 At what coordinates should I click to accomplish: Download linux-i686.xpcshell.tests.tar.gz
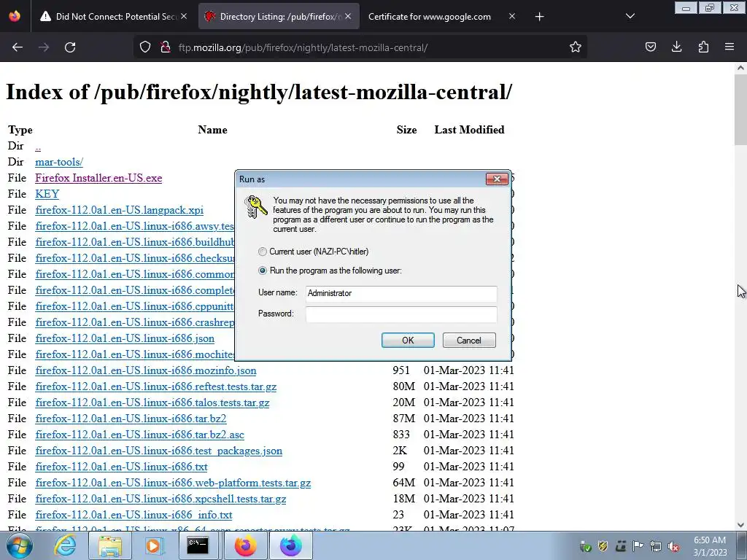[160, 499]
